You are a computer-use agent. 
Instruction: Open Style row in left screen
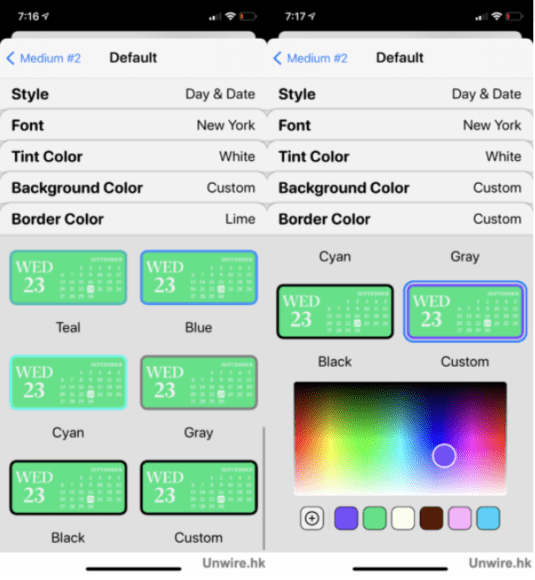coord(133,94)
